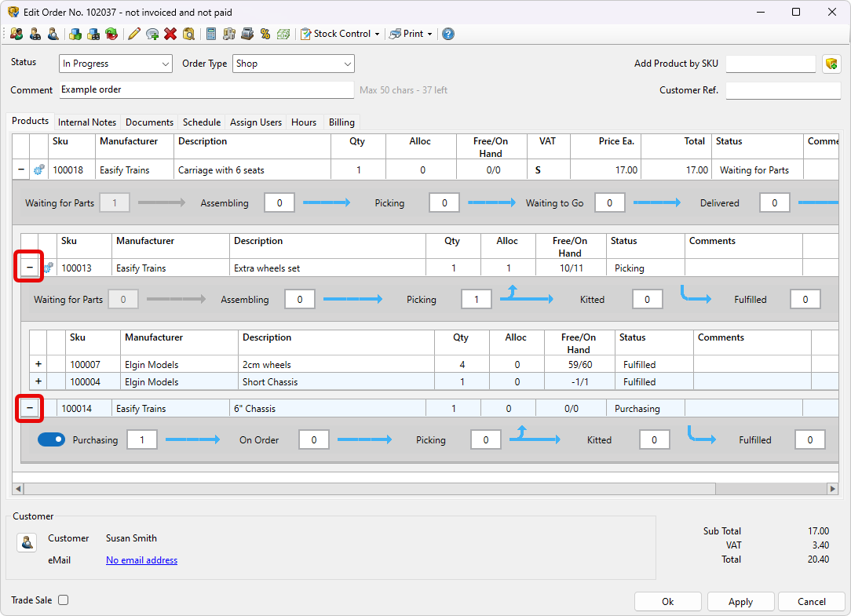Image resolution: width=851 pixels, height=616 pixels.
Task: Open the Order Type dropdown showing Shop
Action: (x=293, y=64)
